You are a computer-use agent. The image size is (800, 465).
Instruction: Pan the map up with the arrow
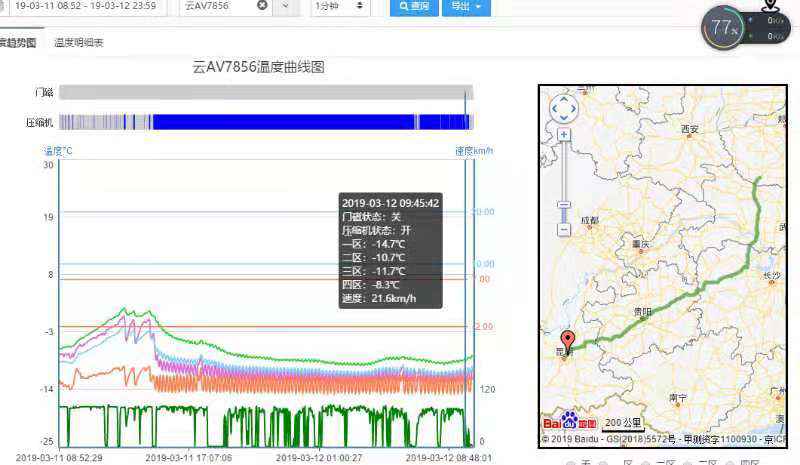[x=564, y=99]
